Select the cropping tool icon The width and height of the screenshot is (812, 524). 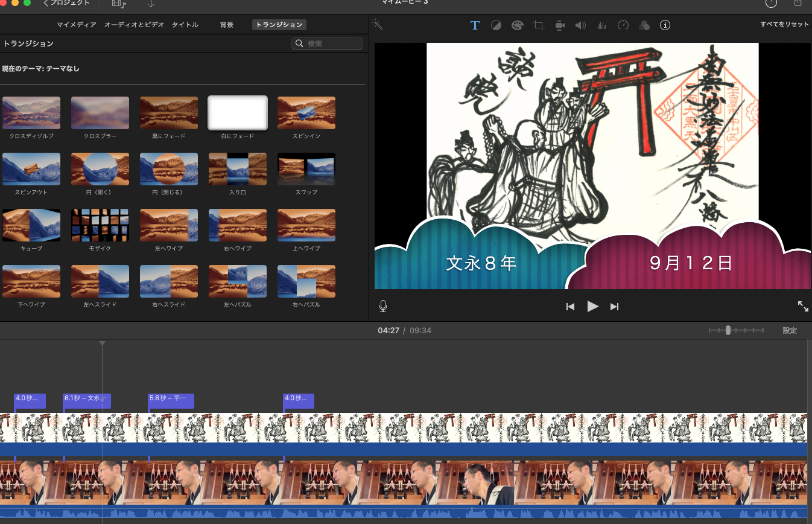click(x=539, y=25)
